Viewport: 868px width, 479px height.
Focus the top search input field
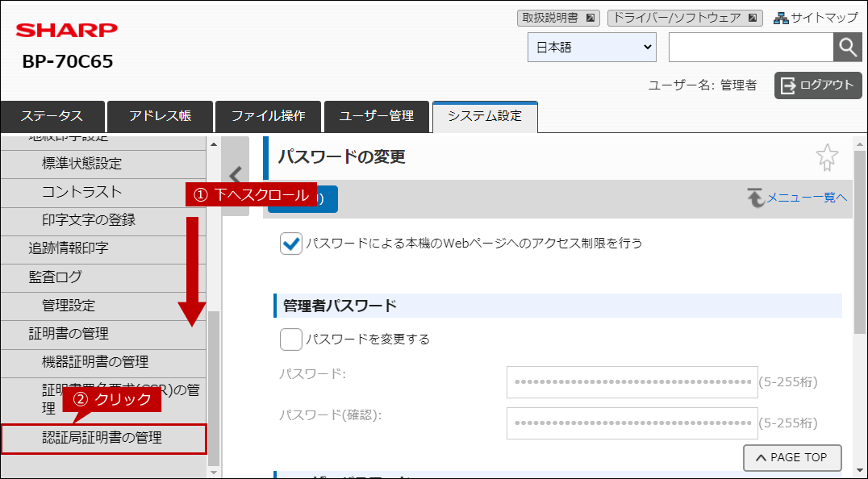tap(751, 48)
